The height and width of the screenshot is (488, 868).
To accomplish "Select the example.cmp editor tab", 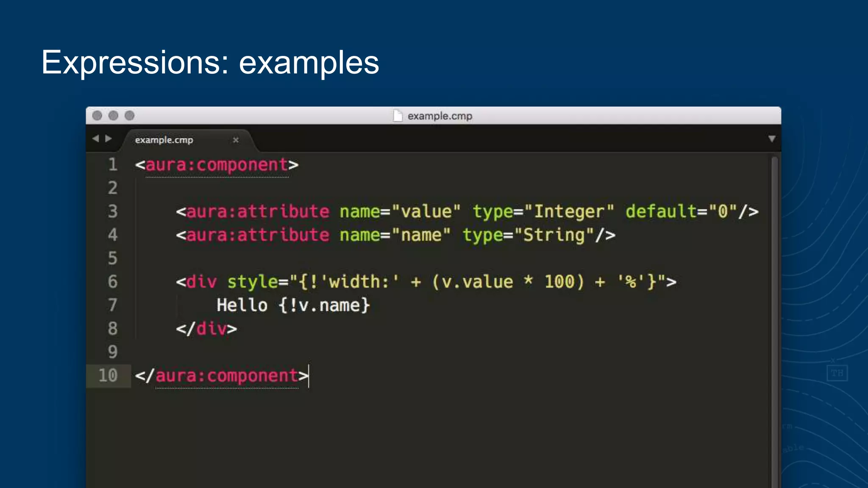I will click(x=164, y=140).
